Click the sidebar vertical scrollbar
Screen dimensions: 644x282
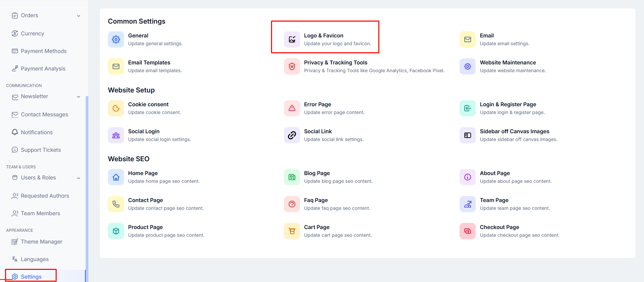(x=87, y=189)
